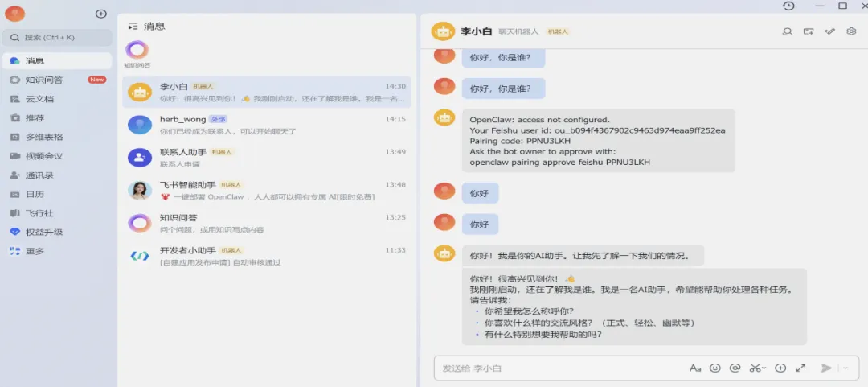This screenshot has height=387, width=868.
Task: Open 多维表格 from sidebar
Action: click(x=57, y=137)
